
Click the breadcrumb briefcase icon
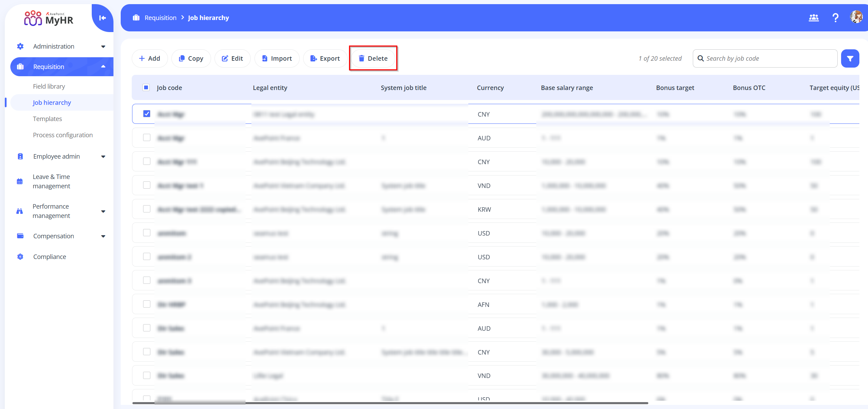tap(136, 18)
